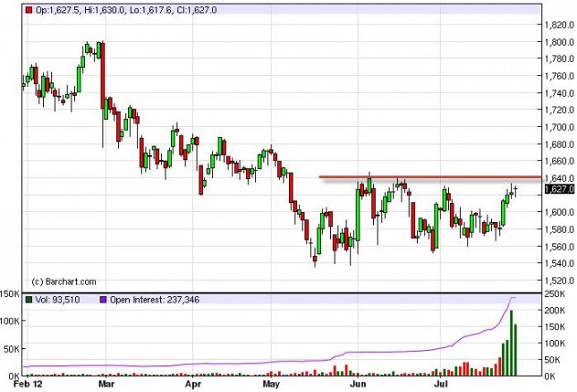Screen dimensions: 577x392
Task: Click the 200K open interest axis label
Action: tap(555, 311)
